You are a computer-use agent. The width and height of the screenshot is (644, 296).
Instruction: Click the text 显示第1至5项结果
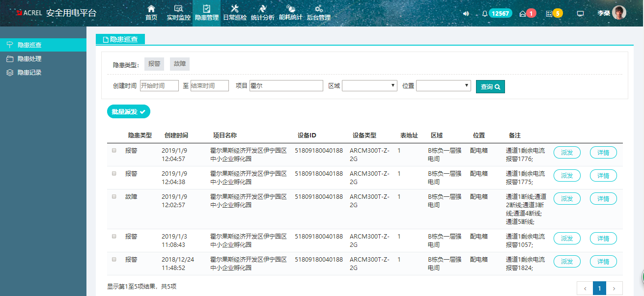tap(131, 286)
